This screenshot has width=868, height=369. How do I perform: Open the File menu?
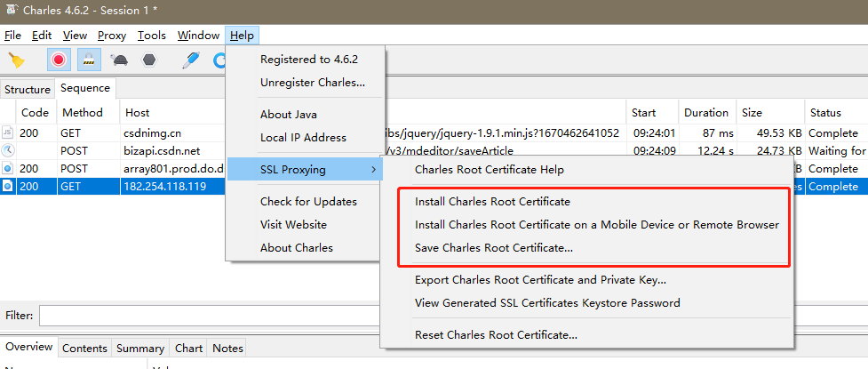12,36
